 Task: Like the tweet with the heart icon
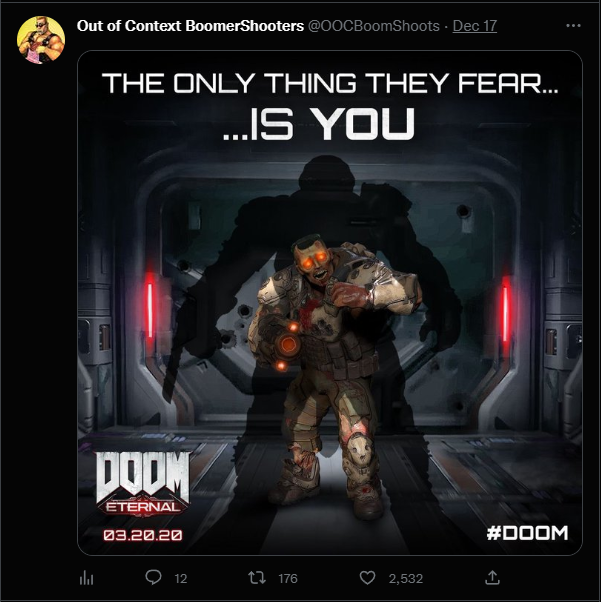[368, 578]
